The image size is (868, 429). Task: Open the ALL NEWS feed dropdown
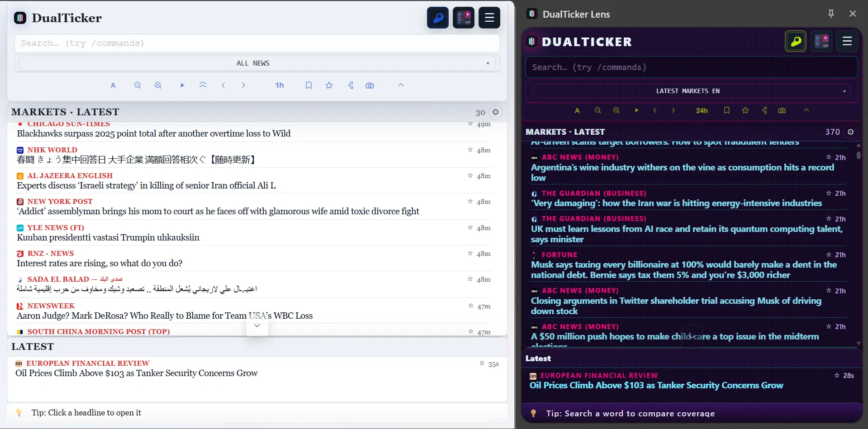256,63
